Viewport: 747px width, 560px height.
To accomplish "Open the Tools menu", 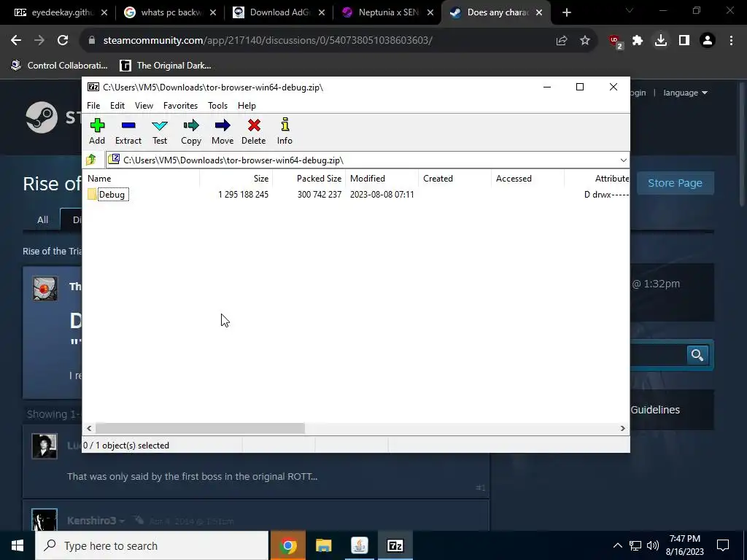I will (x=217, y=106).
